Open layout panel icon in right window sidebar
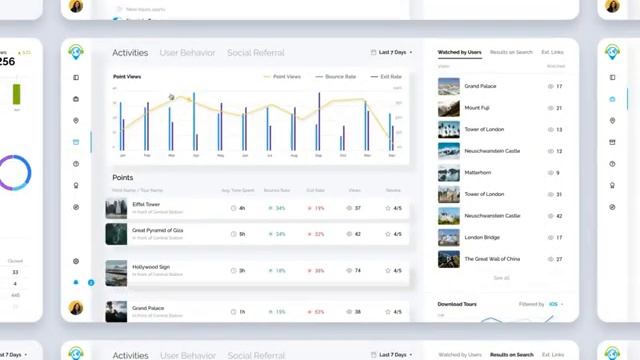This screenshot has width=640, height=360. (612, 78)
